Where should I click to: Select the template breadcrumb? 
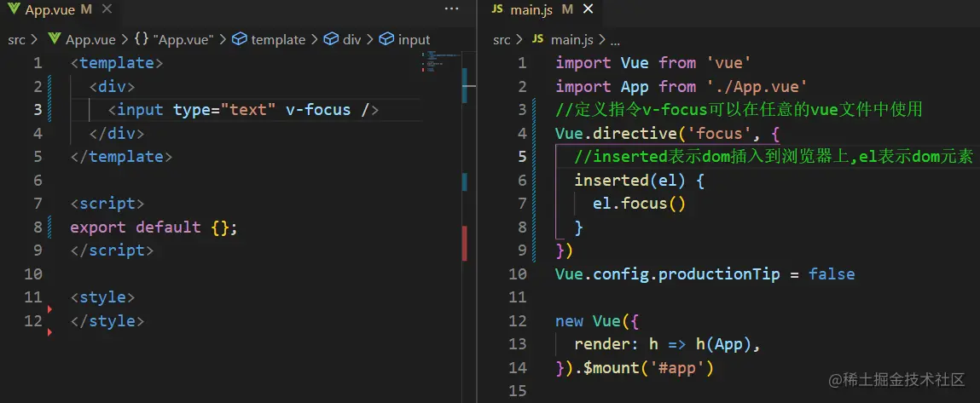[x=278, y=39]
